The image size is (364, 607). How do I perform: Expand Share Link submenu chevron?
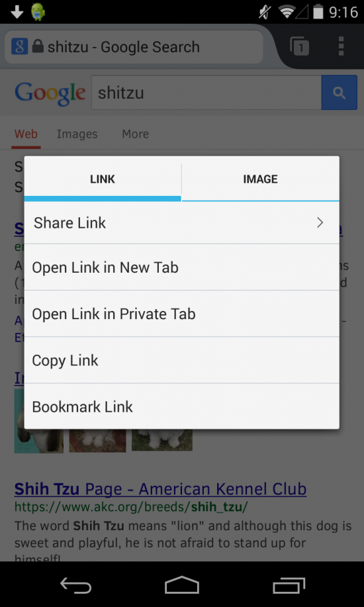click(x=320, y=222)
